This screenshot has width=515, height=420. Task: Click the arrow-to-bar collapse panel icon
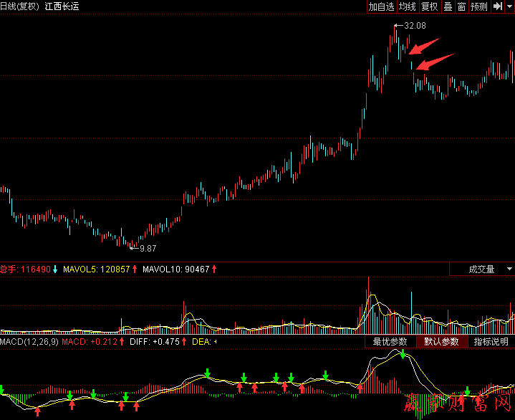[x=498, y=6]
